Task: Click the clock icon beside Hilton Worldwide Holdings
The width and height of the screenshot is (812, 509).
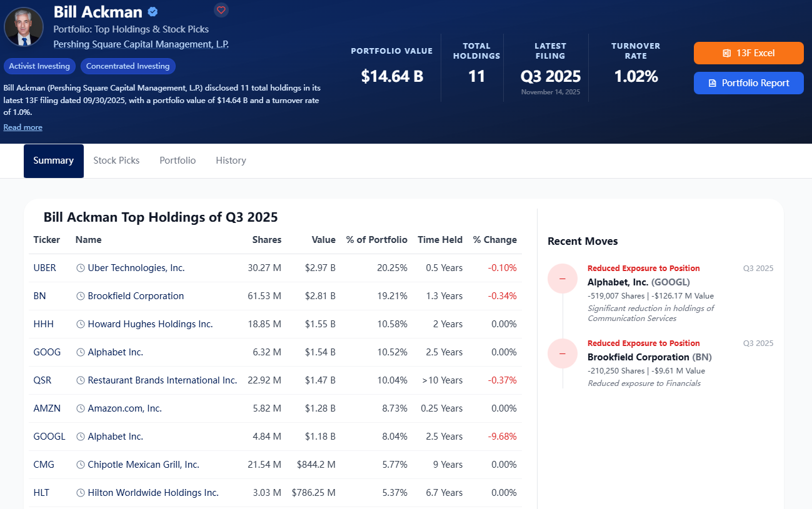Action: tap(81, 493)
